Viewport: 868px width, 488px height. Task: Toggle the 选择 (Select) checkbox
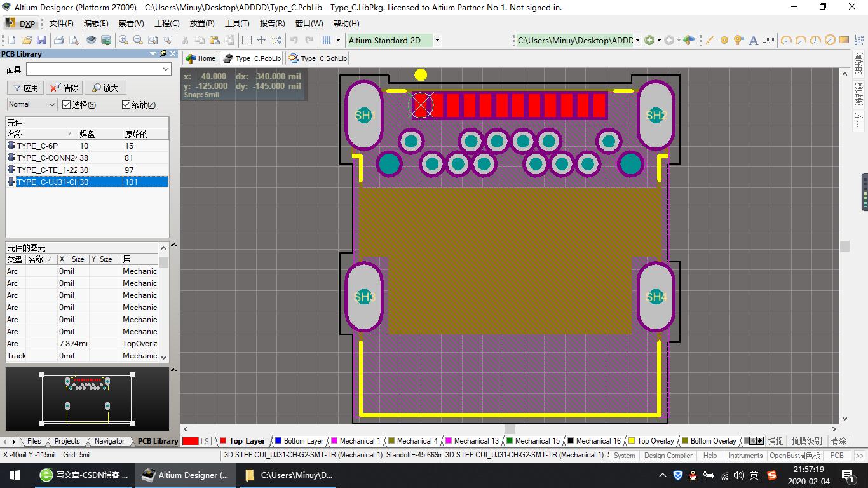66,104
